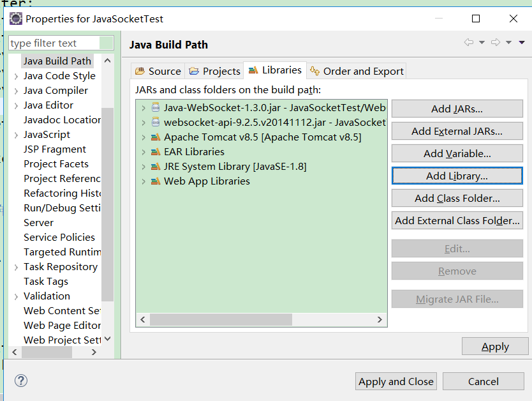Click the Web App Libraries icon
Image resolution: width=532 pixels, height=401 pixels.
(x=156, y=181)
